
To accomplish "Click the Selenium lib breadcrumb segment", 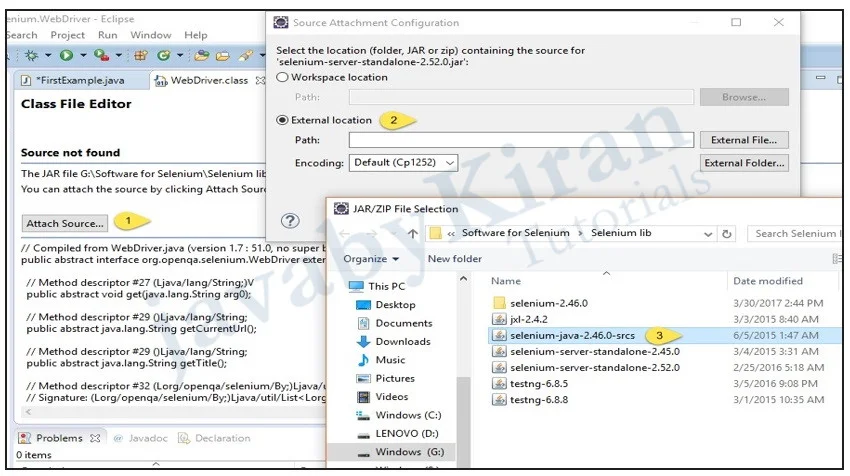I will point(621,233).
